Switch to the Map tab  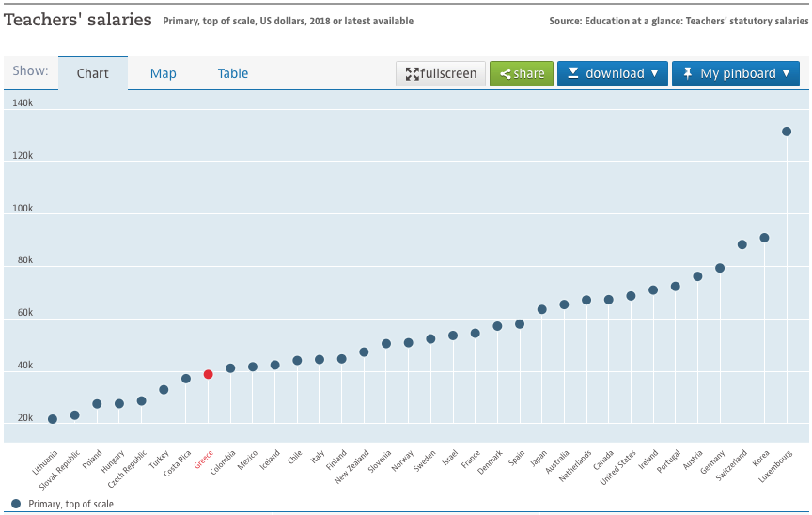point(163,73)
